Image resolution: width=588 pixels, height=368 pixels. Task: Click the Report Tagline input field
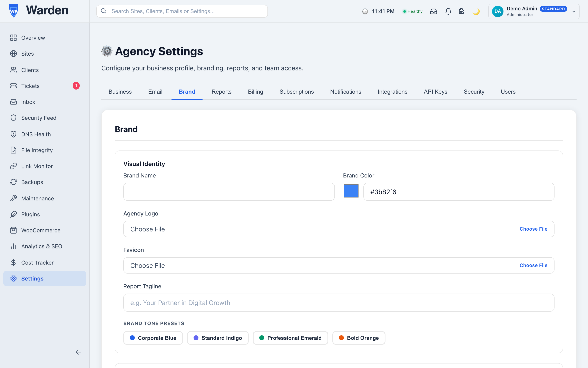339,303
